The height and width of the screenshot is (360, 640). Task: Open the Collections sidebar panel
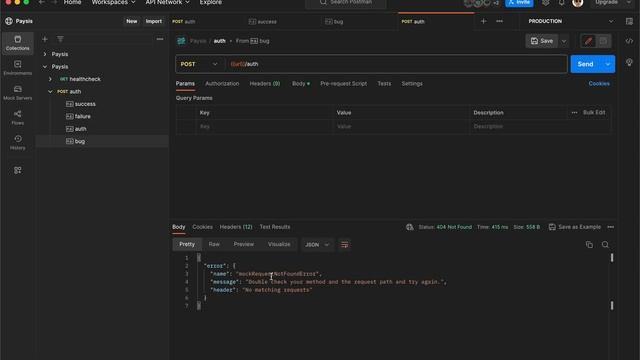(18, 43)
